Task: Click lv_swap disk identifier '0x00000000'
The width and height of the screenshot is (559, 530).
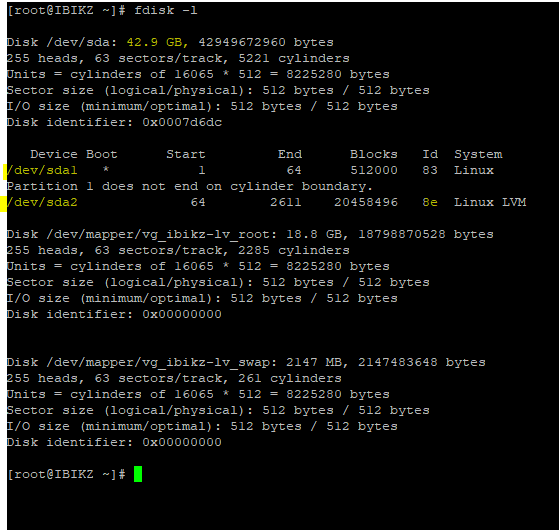Action: point(182,442)
